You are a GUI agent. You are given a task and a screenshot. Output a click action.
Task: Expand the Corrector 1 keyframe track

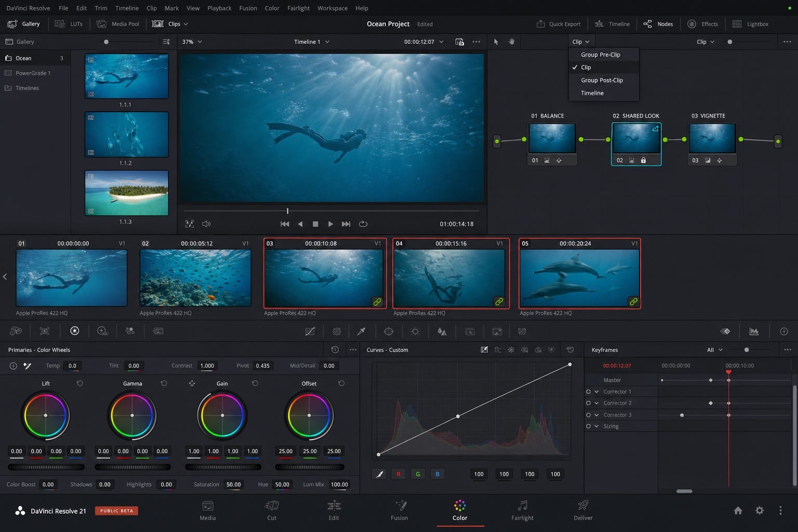coord(596,392)
